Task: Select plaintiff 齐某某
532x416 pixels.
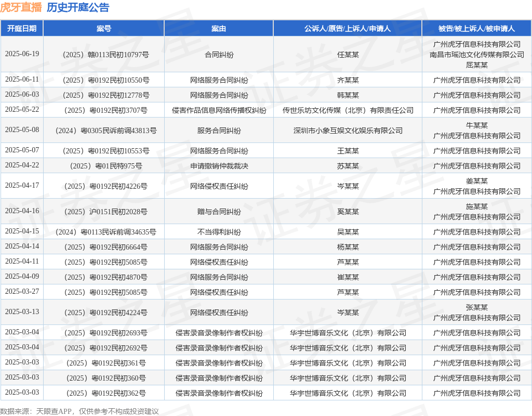Action: [x=348, y=80]
